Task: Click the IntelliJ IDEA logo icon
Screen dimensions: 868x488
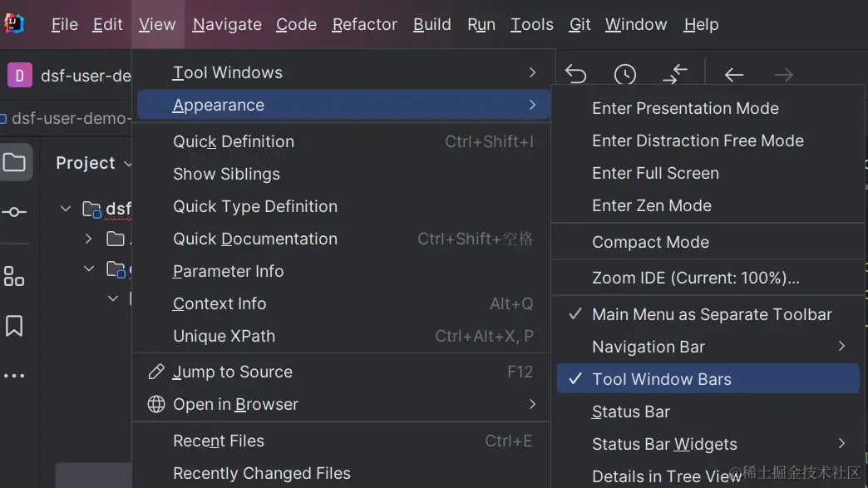Action: point(14,24)
